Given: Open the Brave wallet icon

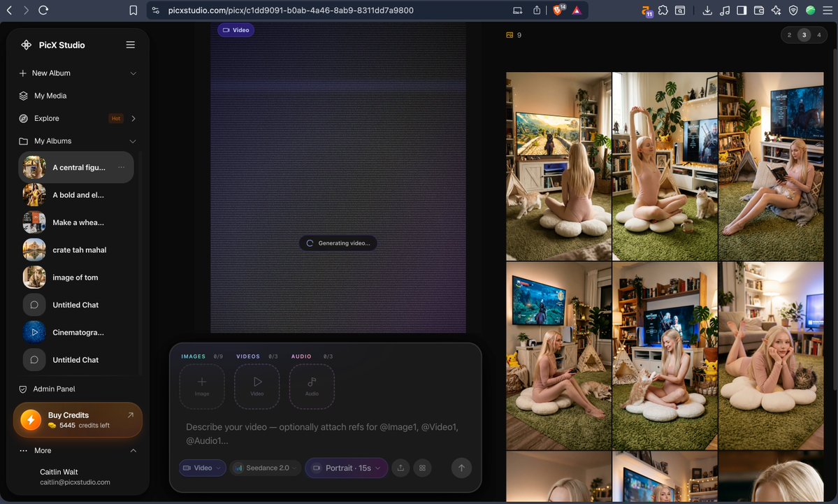Looking at the screenshot, I should (759, 10).
